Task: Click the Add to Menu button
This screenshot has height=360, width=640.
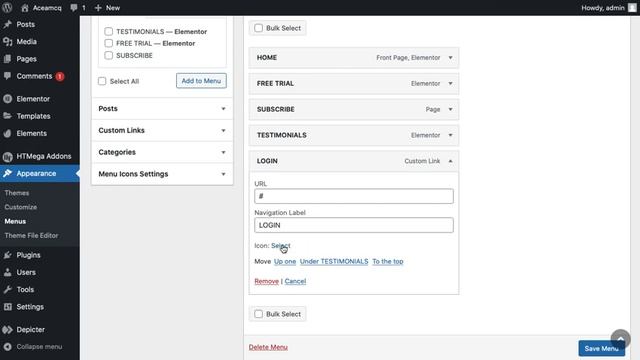Action: (x=201, y=81)
